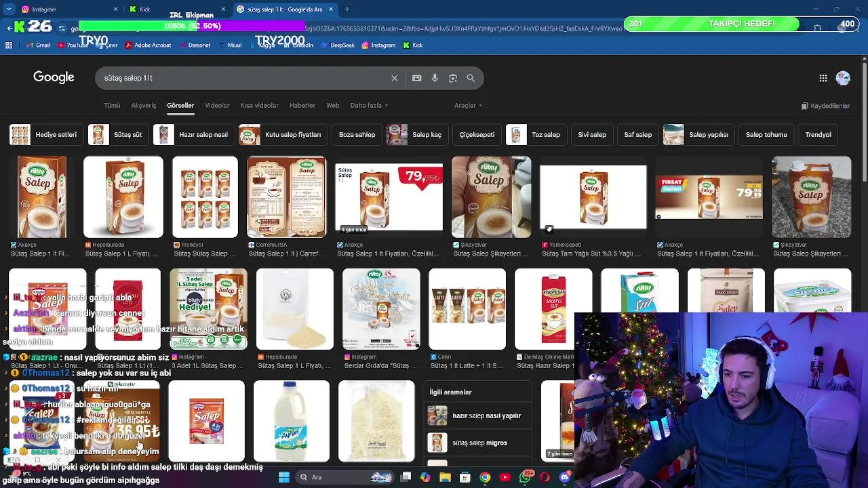Open Task View on the taskbar
This screenshot has height=488, width=868.
pos(406,477)
